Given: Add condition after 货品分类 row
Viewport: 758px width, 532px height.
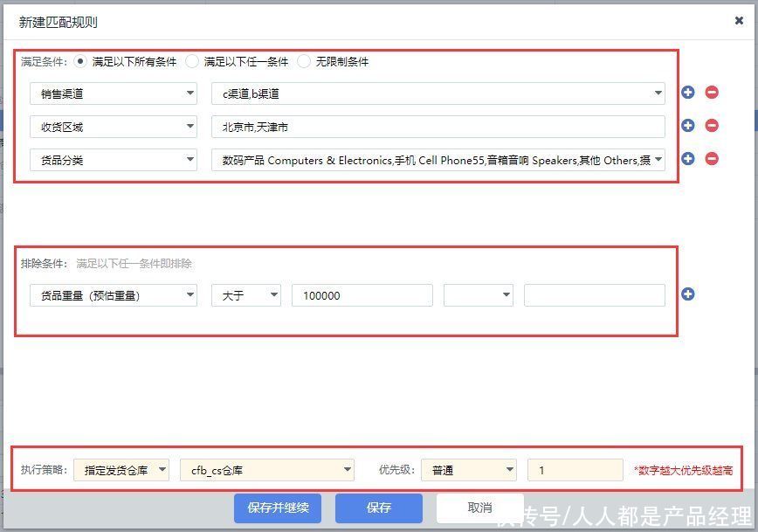Looking at the screenshot, I should 688,159.
